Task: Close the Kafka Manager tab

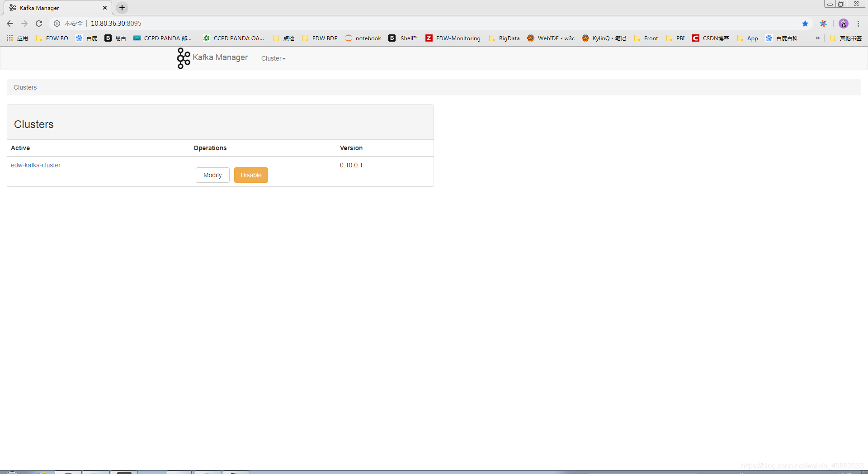Action: pos(105,8)
